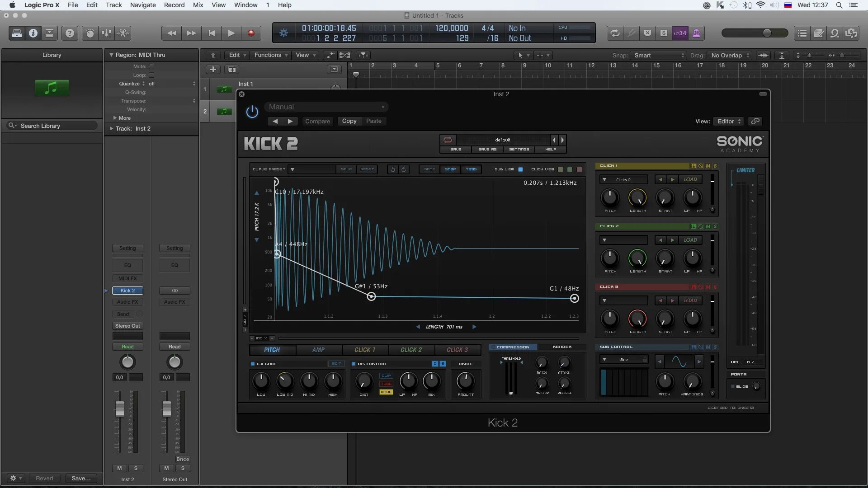Click the Quick Help question mark icon
This screenshot has height=488, width=868.
tap(69, 33)
